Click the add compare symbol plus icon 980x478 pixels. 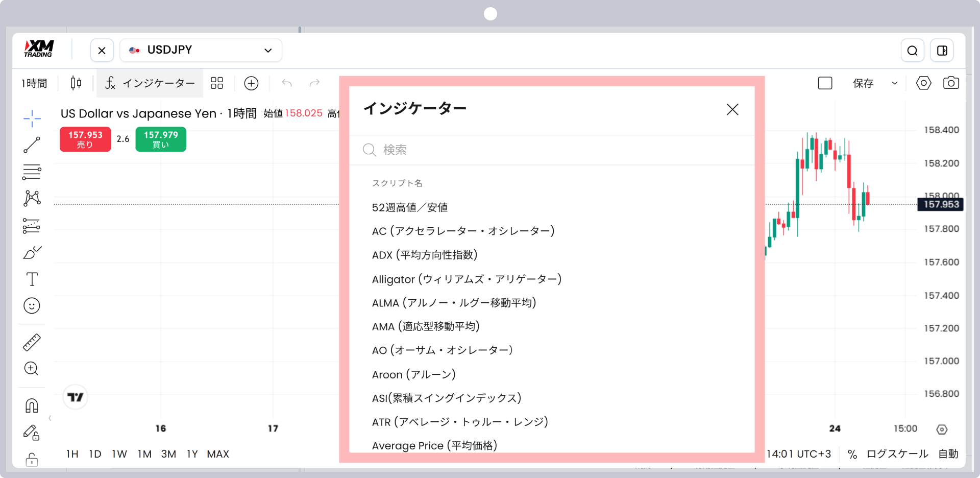251,83
